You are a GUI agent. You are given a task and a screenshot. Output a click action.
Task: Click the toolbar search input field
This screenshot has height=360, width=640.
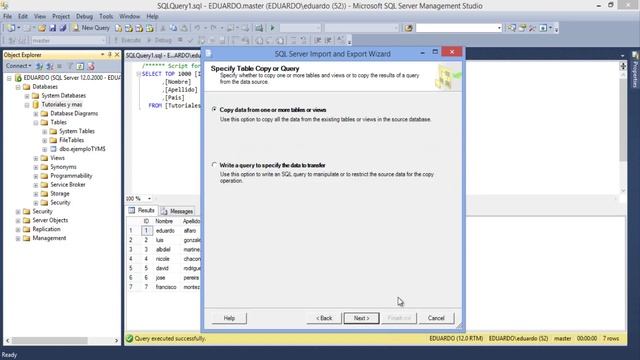pyautogui.click(x=458, y=28)
